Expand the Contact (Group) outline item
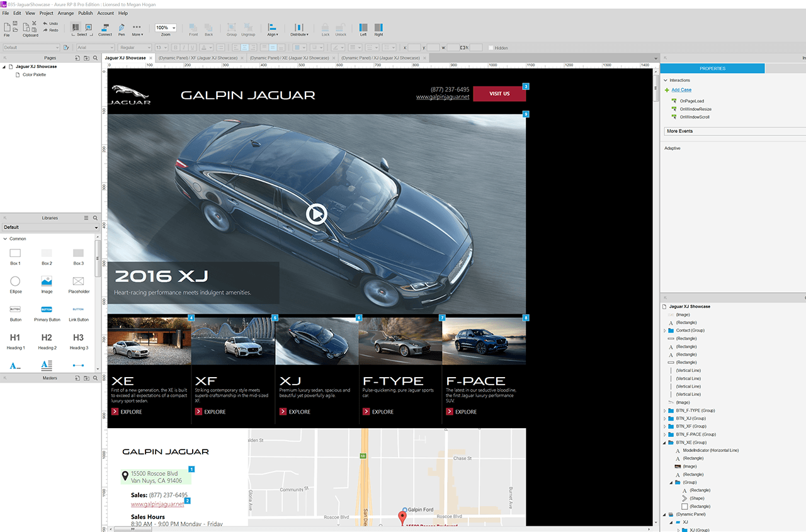The image size is (806, 532). pos(664,331)
